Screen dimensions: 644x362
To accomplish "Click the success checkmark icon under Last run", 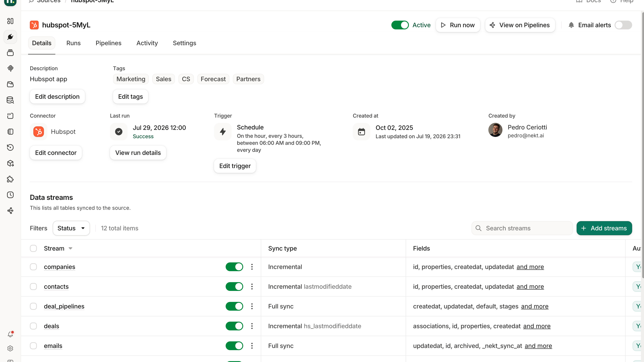I will coord(119,132).
